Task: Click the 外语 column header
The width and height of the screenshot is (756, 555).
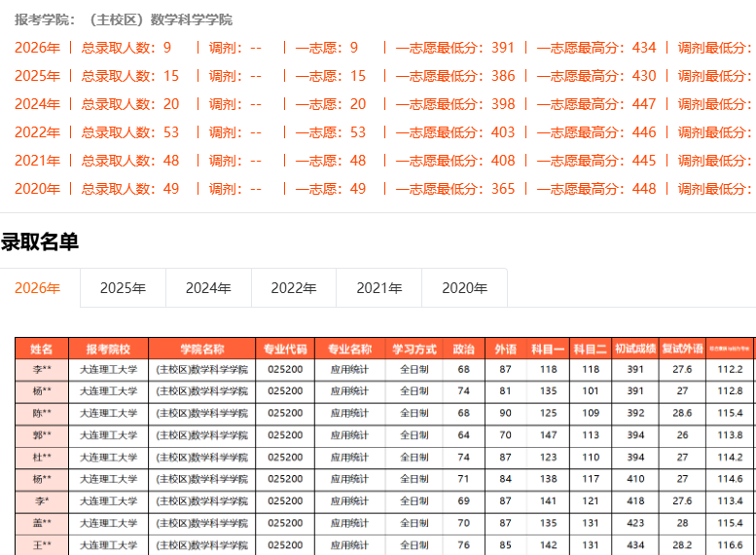Action: tap(505, 349)
